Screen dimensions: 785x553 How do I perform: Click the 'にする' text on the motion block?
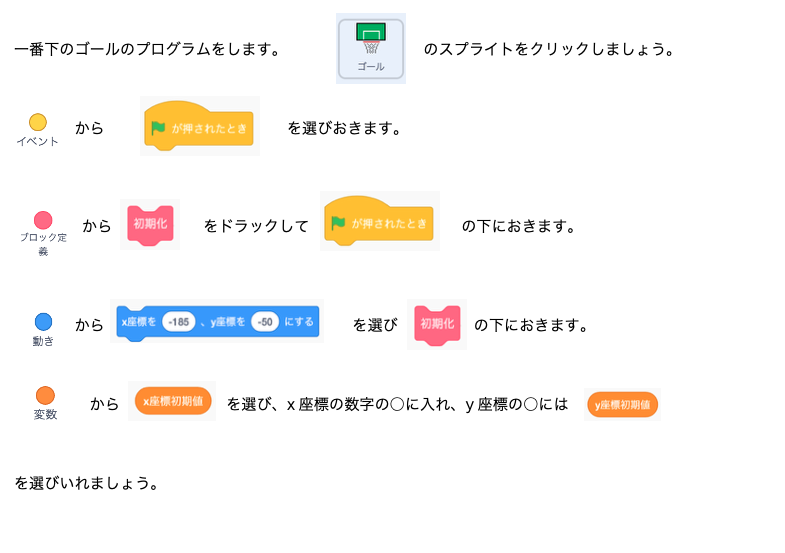click(x=299, y=322)
